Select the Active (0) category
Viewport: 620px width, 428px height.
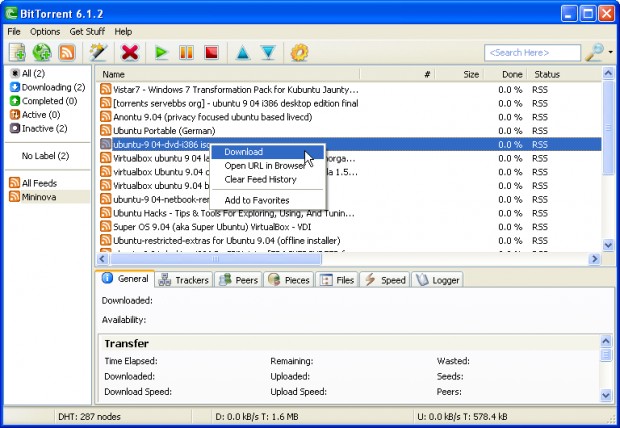35,115
